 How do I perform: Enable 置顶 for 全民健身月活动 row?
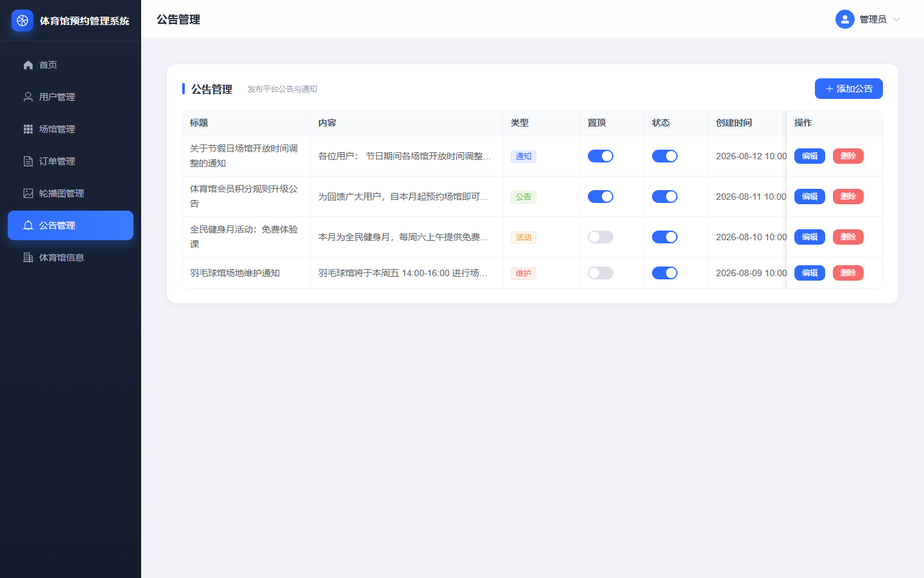click(601, 237)
